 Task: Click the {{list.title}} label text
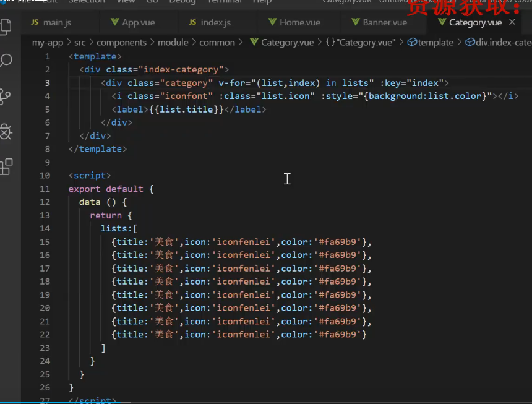[x=186, y=110]
